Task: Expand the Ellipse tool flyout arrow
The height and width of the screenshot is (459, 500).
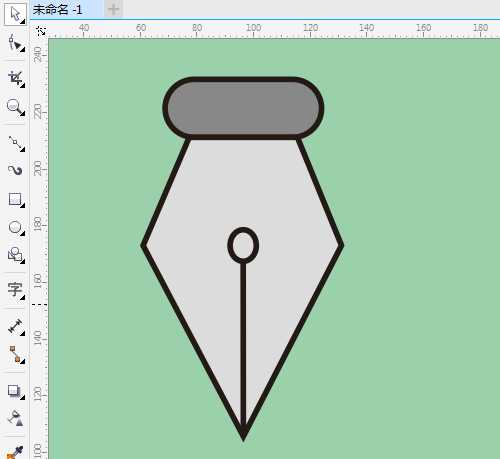Action: [x=23, y=233]
